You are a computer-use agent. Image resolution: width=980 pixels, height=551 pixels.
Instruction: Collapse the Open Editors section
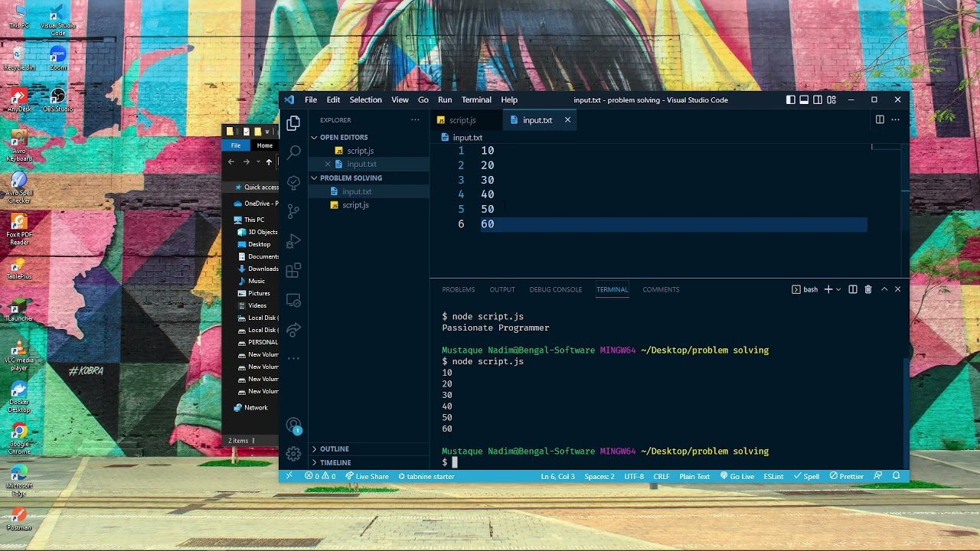[x=369, y=137]
